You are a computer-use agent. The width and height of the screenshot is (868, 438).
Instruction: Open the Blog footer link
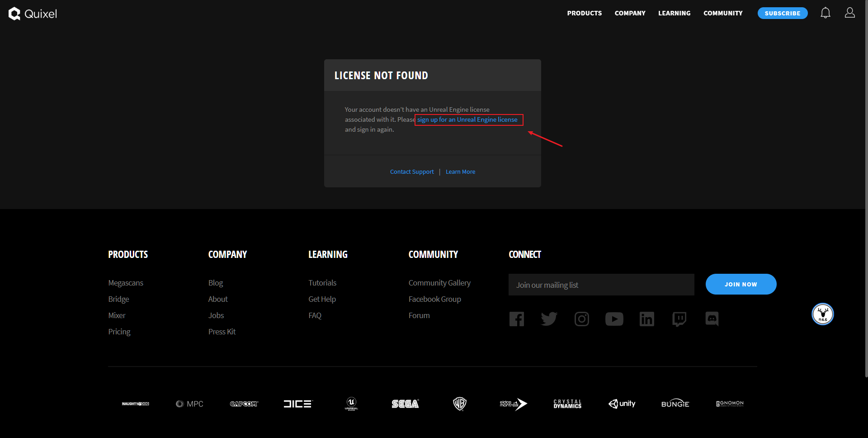[216, 283]
